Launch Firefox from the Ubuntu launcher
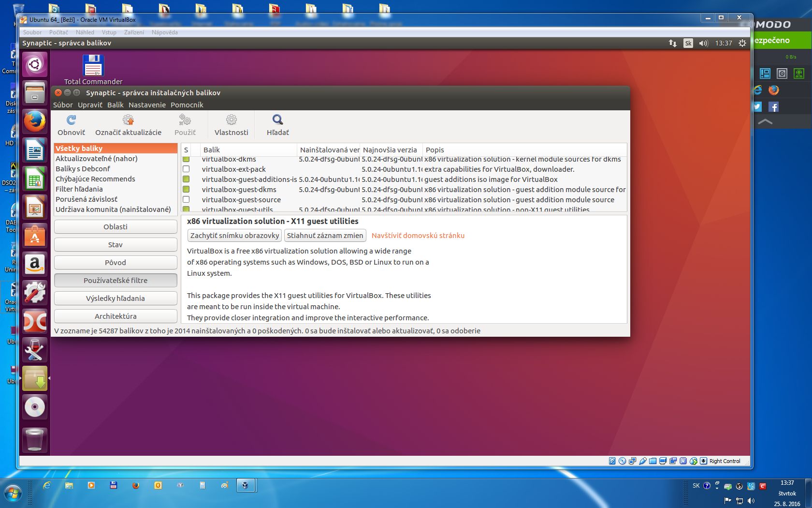Image resolution: width=812 pixels, height=508 pixels. click(x=35, y=121)
